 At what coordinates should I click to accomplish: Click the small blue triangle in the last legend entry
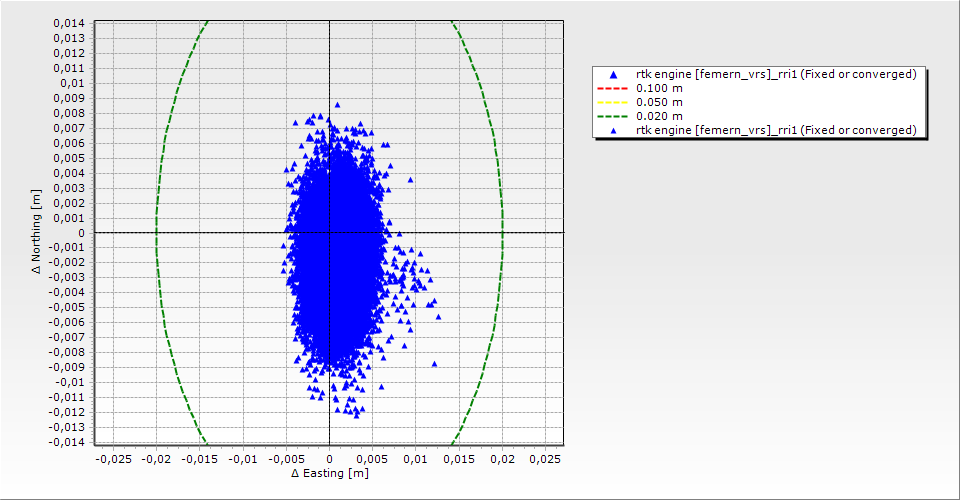(x=613, y=130)
